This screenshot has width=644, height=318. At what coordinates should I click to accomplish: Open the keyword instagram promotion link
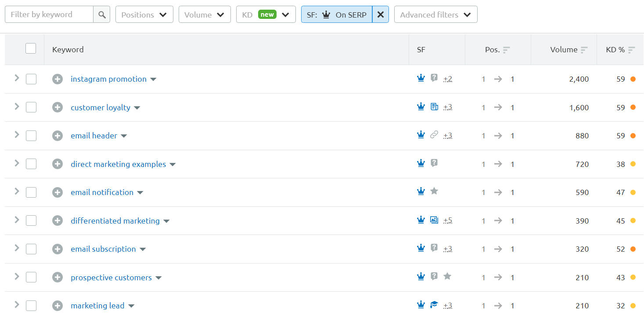(x=108, y=79)
